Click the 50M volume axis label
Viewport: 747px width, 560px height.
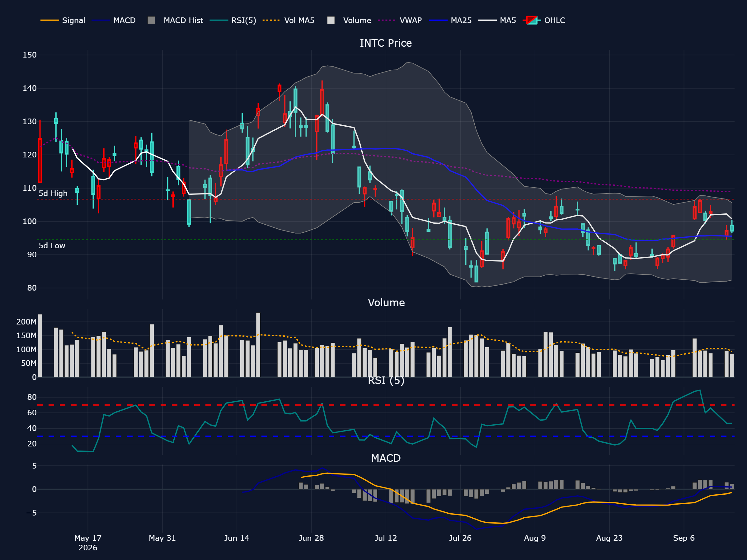(x=29, y=363)
